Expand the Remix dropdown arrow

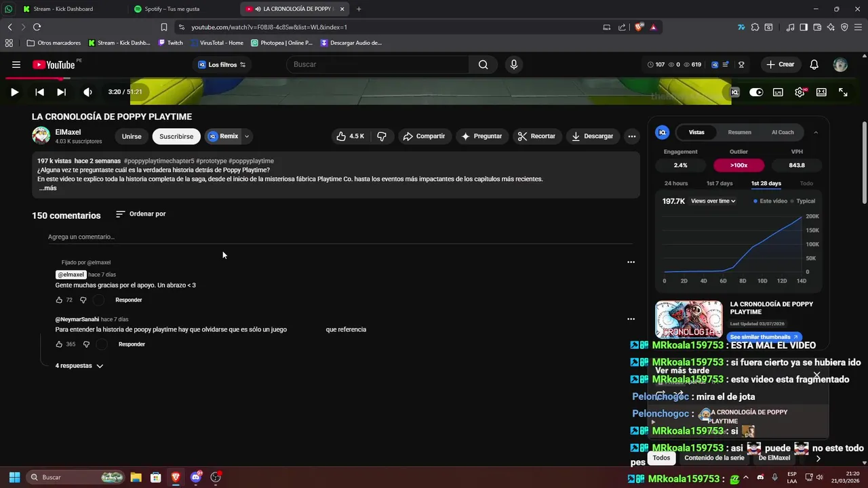pyautogui.click(x=247, y=136)
